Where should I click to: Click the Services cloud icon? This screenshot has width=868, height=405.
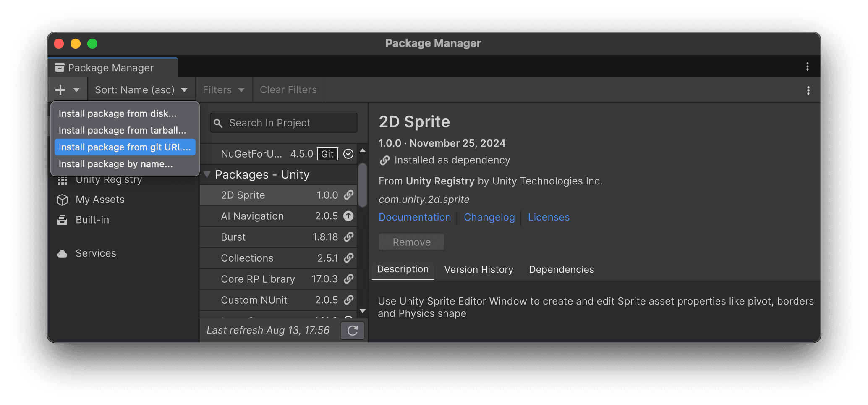(x=62, y=254)
